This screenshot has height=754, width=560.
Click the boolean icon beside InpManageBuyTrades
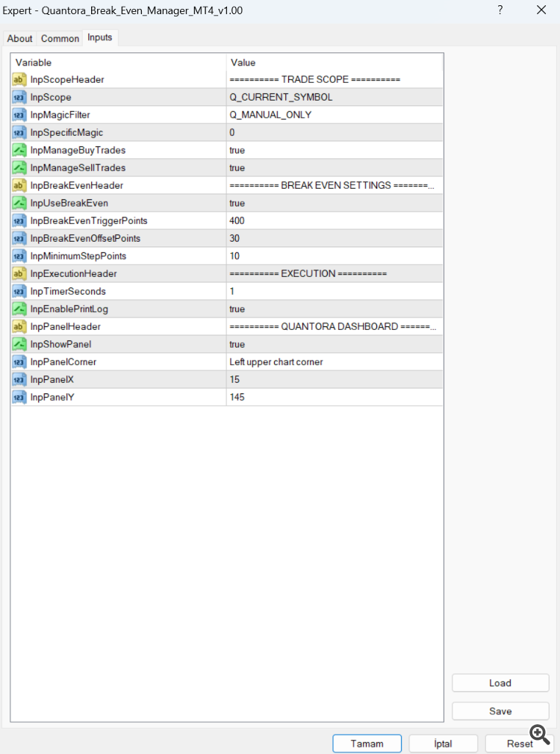(x=19, y=150)
